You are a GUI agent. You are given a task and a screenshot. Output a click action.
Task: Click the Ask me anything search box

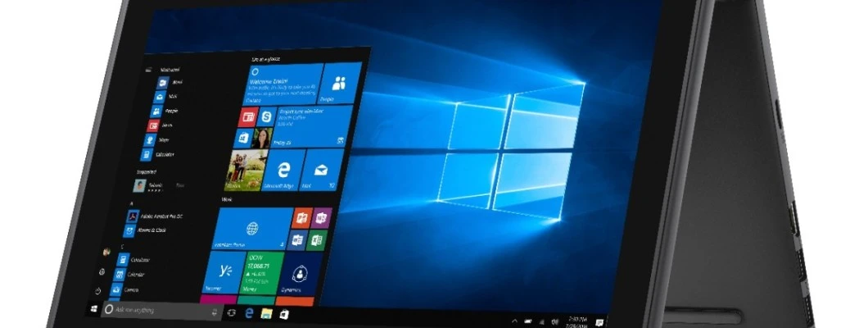tap(161, 310)
